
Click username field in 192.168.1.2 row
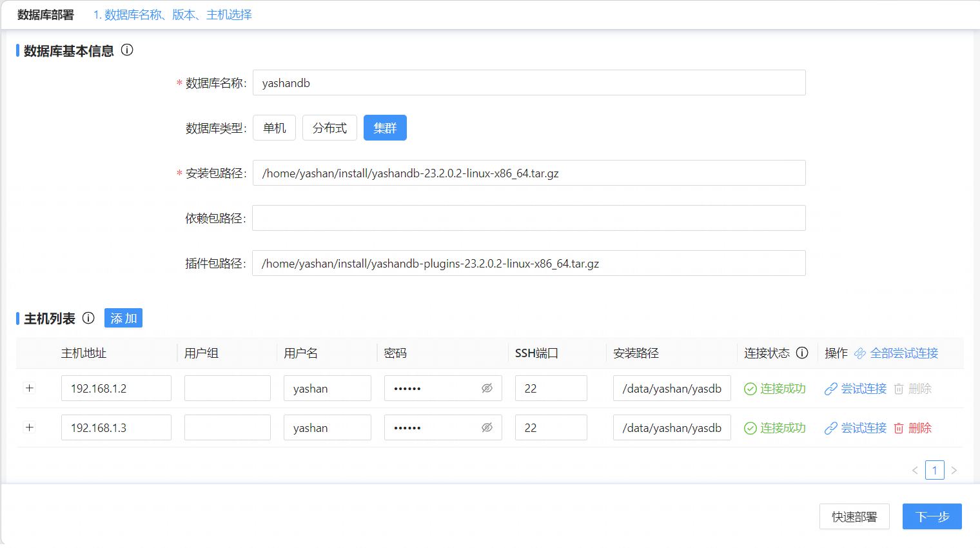pyautogui.click(x=328, y=388)
